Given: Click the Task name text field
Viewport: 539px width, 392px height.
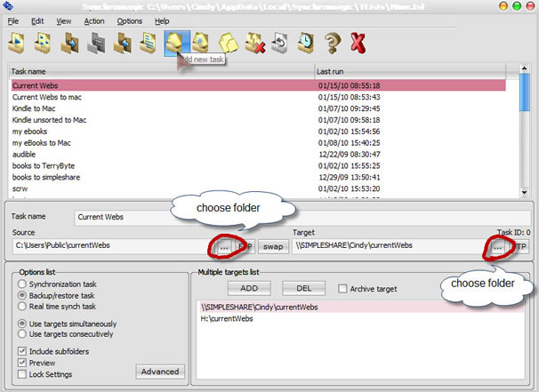Looking at the screenshot, I should [x=302, y=217].
